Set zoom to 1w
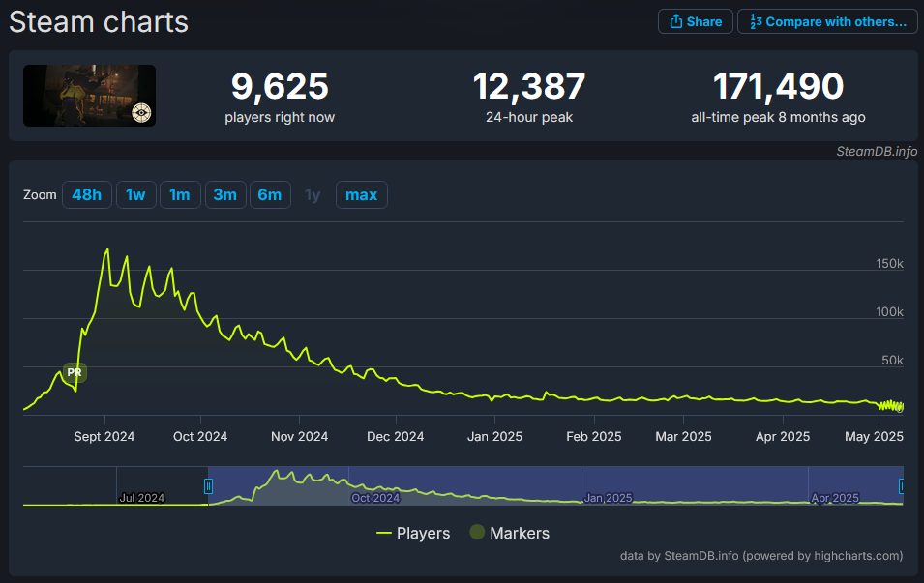Viewport: 924px width, 583px height. (x=135, y=195)
